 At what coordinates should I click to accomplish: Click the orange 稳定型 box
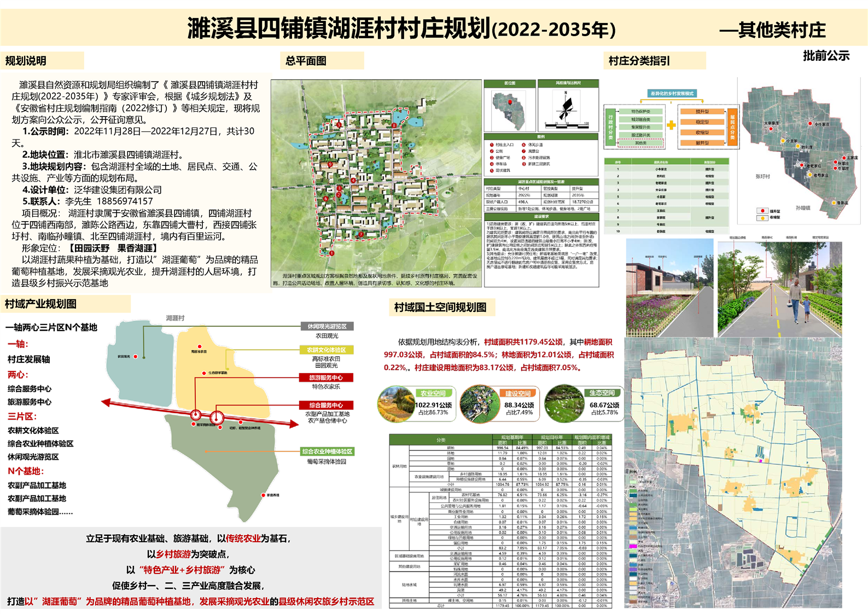click(x=702, y=122)
